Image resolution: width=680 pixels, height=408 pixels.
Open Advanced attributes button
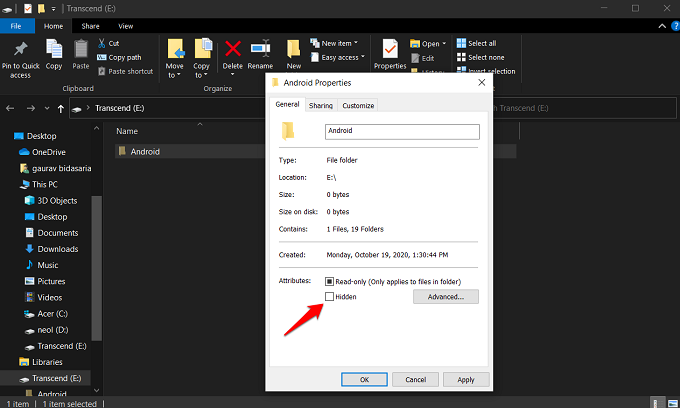pyautogui.click(x=446, y=297)
